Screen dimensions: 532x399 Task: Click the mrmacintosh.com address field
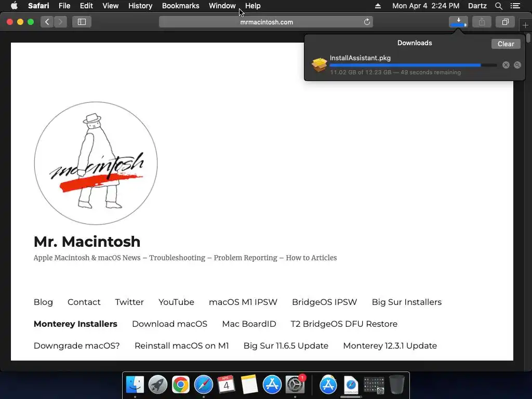266,22
